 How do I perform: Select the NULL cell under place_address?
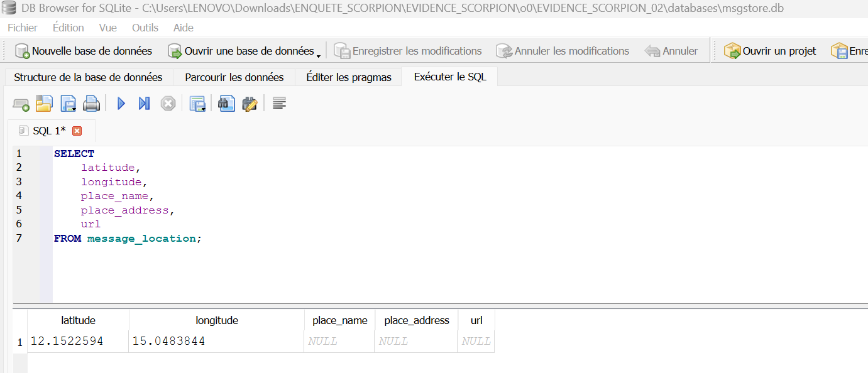[x=417, y=342]
